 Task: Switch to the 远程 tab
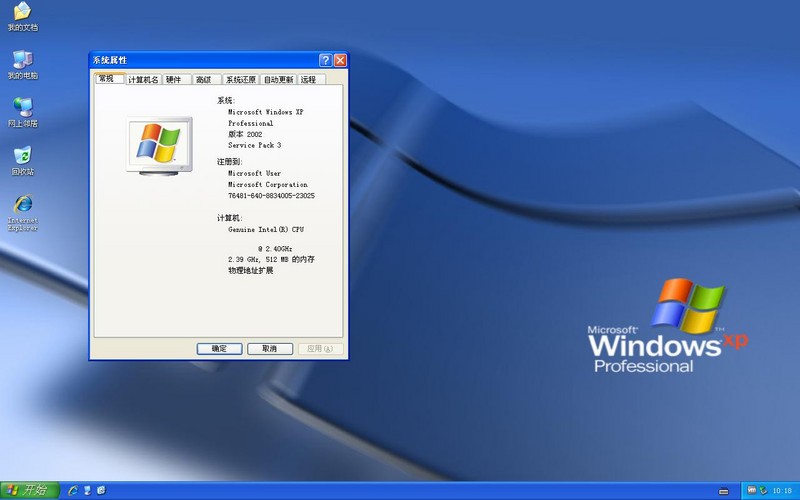[311, 80]
